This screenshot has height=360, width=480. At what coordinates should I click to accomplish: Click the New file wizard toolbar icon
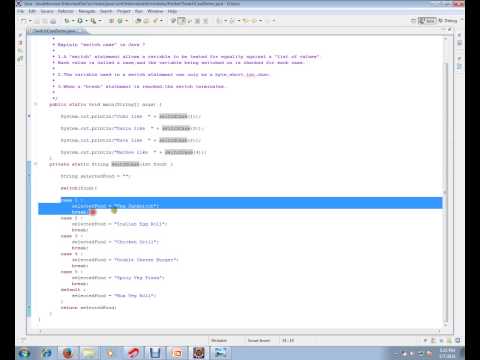pos(24,21)
